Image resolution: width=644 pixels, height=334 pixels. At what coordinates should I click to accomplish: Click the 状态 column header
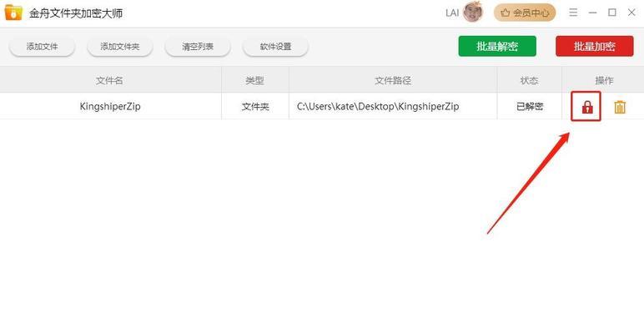pyautogui.click(x=530, y=80)
